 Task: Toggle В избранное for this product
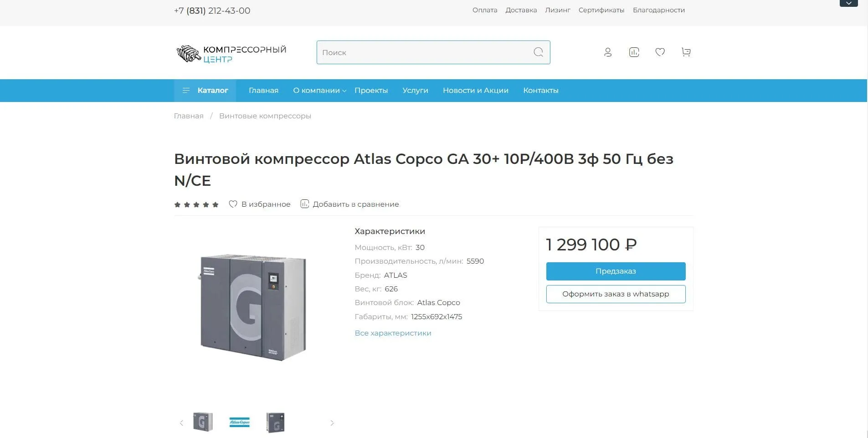(260, 204)
